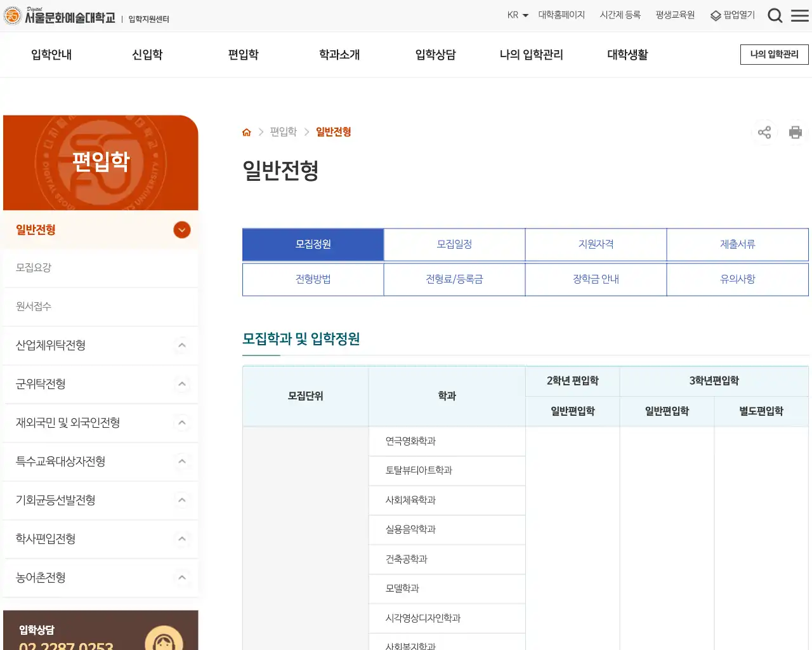The height and width of the screenshot is (650, 812).
Task: Open the 대학생활 main menu
Action: (627, 55)
